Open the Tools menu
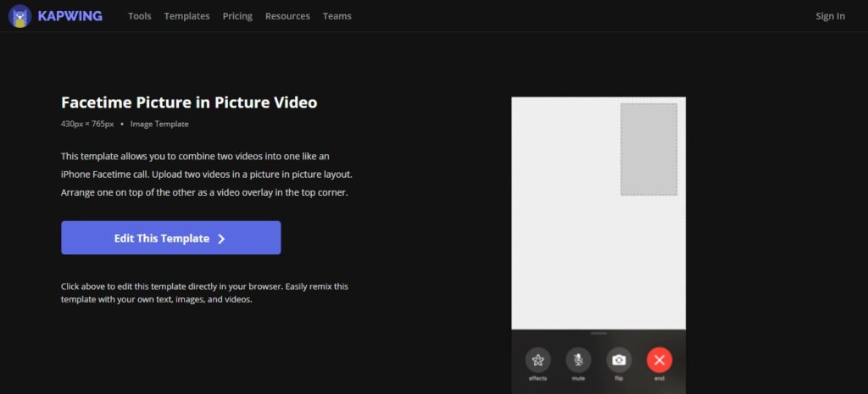The image size is (868, 394). (140, 16)
